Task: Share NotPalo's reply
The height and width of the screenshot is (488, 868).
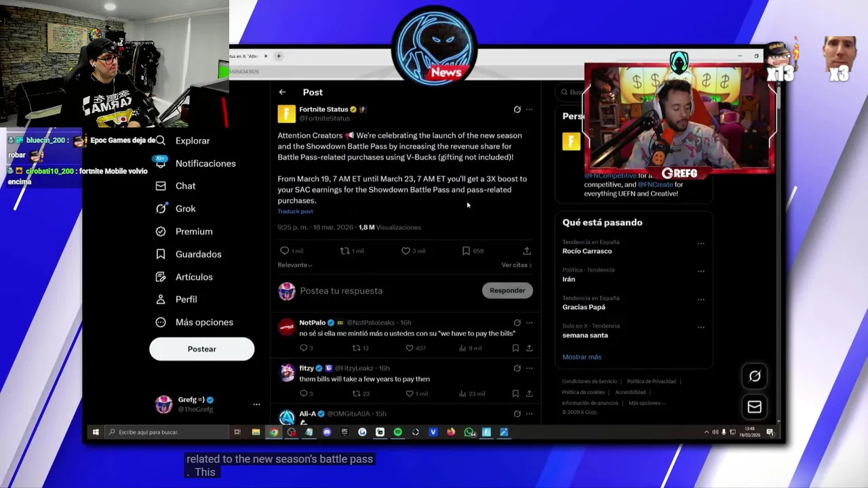Action: click(530, 348)
